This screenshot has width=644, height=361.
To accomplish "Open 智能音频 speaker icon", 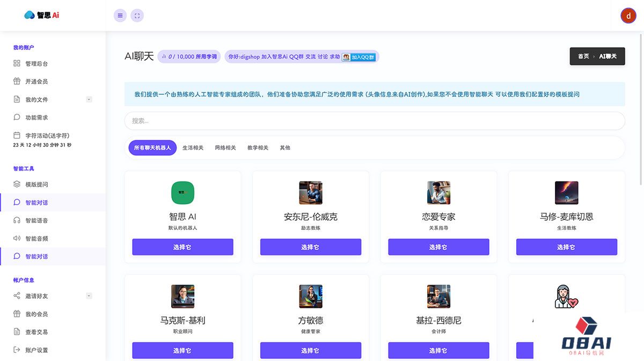I will click(x=17, y=239).
